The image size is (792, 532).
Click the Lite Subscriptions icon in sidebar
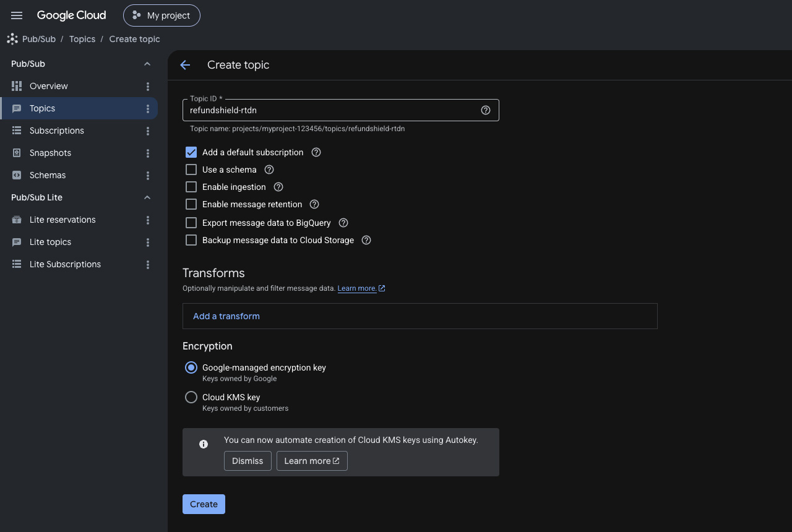pos(17,264)
